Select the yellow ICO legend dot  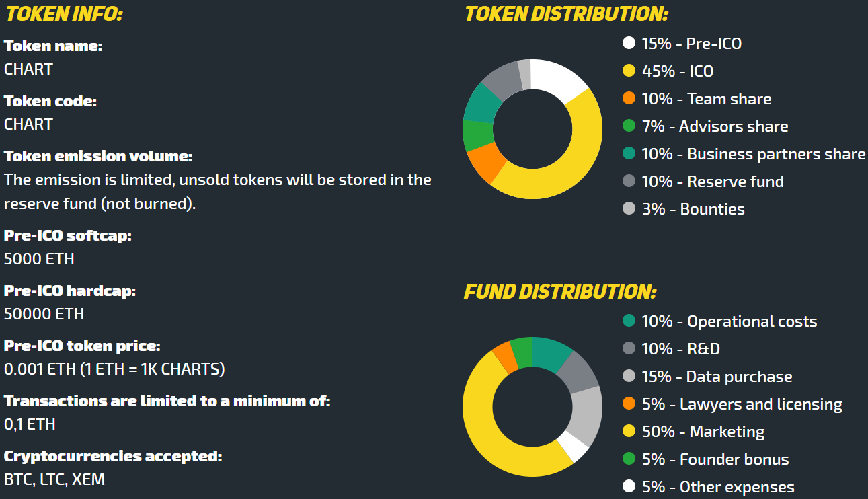tap(629, 71)
